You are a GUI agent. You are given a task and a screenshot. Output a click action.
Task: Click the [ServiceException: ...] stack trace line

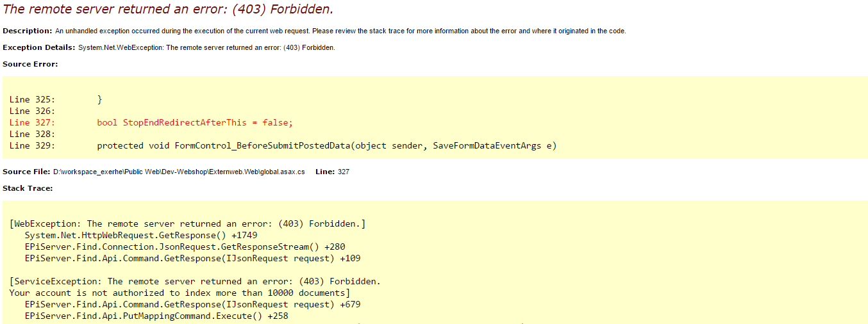click(x=195, y=281)
